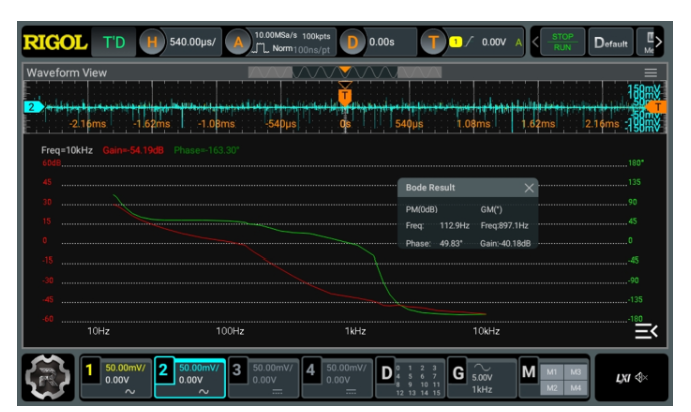
Task: Toggle channel 1 number badge
Action: [x=89, y=370]
